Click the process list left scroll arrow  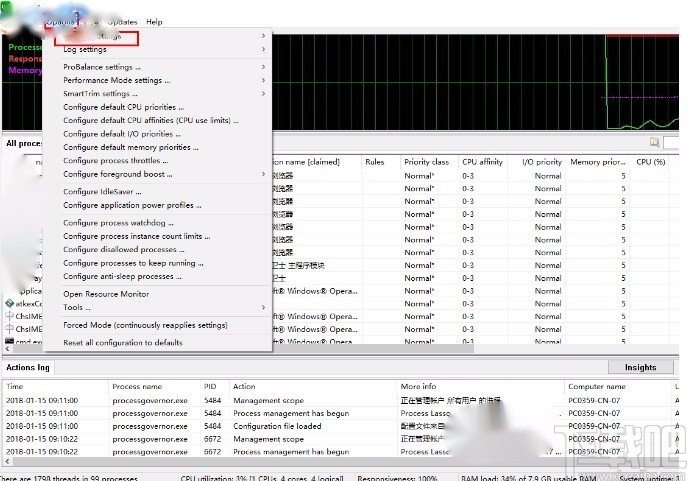(x=7, y=349)
